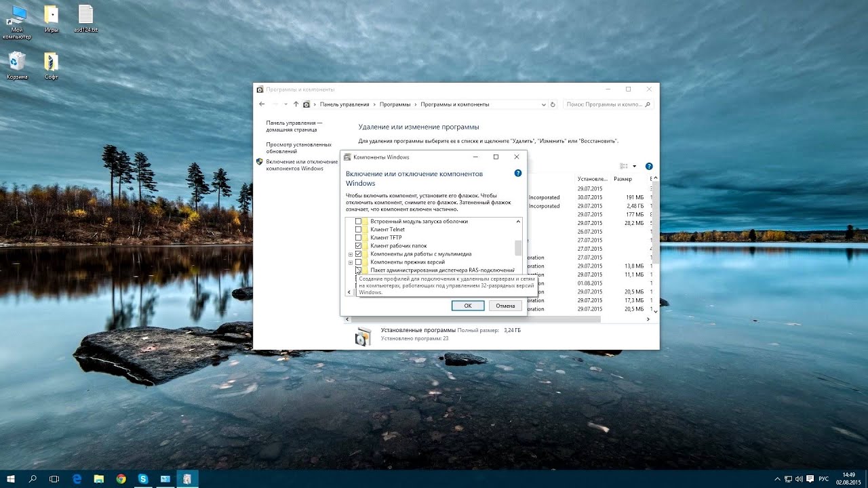Launch Google Chrome from the taskbar

coord(121,479)
